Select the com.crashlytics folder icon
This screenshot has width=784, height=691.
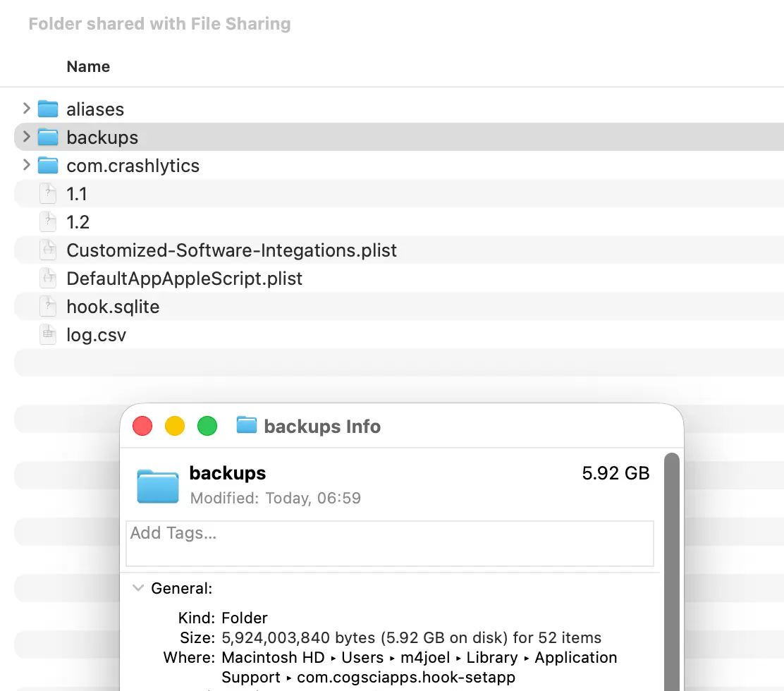tap(48, 166)
